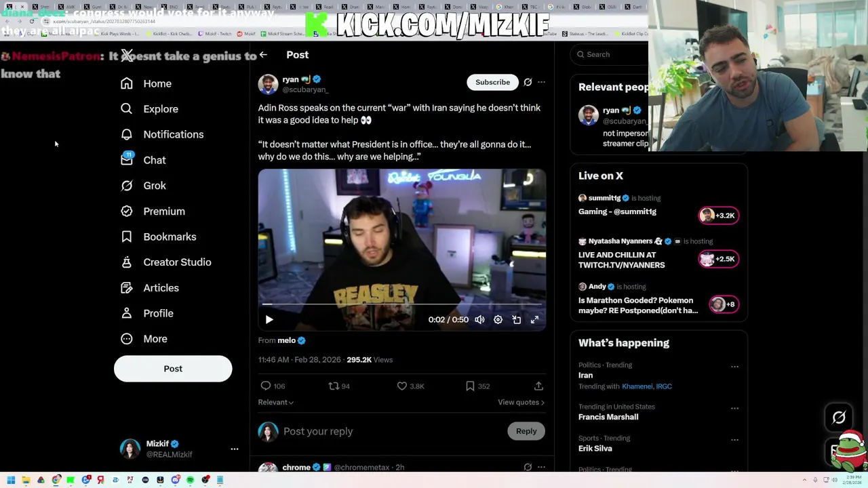Image resolution: width=868 pixels, height=488 pixels.
Task: Open the three-dot menu on chrome's reply
Action: click(x=541, y=467)
